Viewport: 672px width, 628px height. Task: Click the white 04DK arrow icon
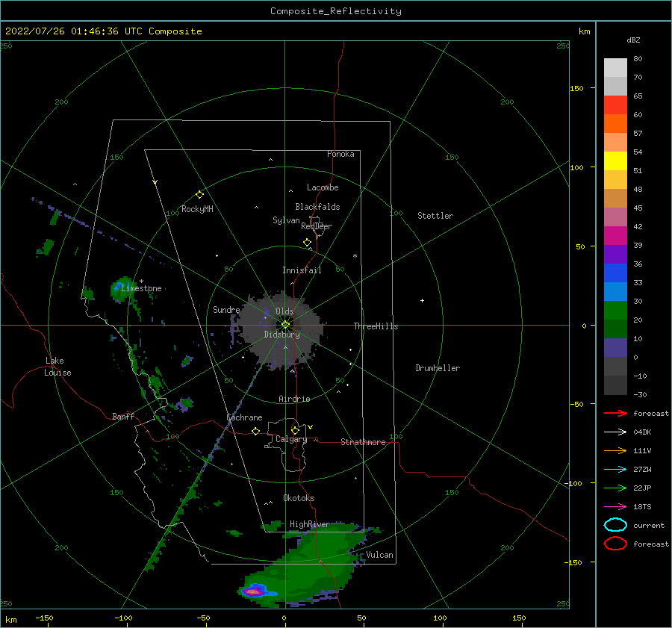tap(615, 432)
